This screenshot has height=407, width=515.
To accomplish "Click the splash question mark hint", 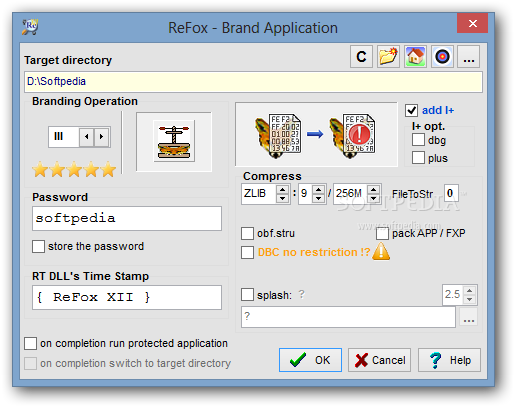I will pos(301,294).
